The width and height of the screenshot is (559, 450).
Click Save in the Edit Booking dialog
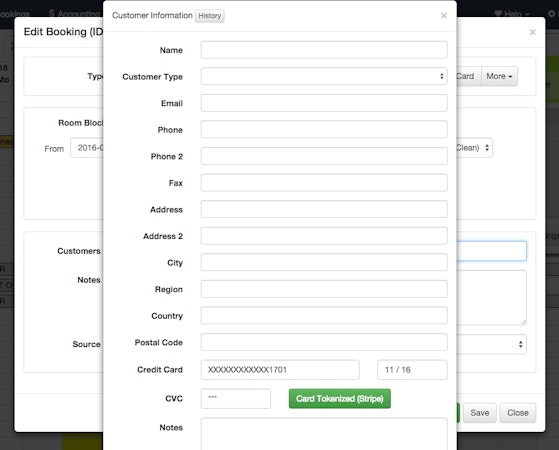click(x=479, y=413)
